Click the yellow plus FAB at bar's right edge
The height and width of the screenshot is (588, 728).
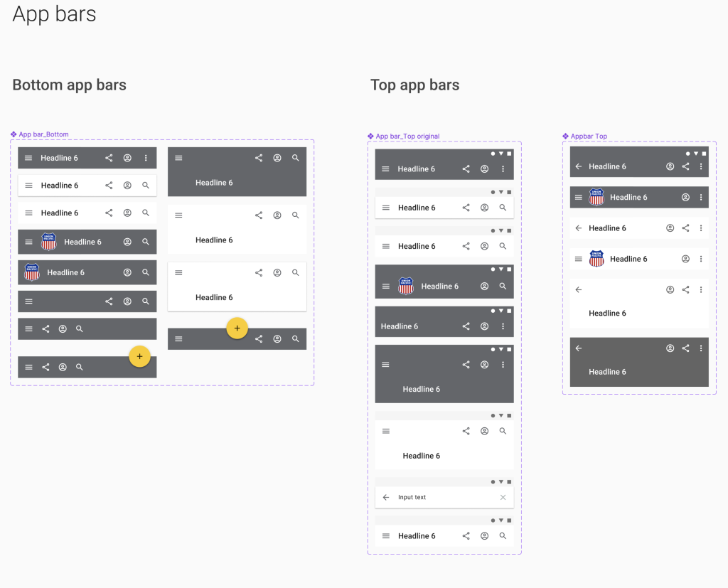pyautogui.click(x=139, y=356)
